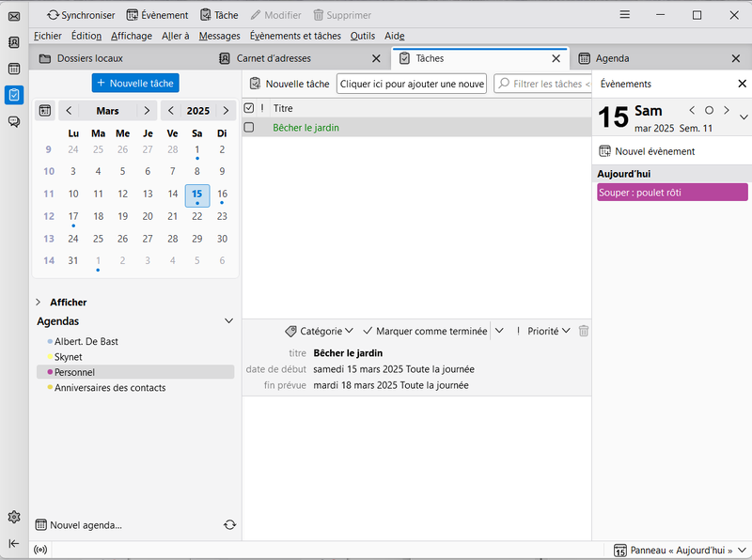Open the Catégorie dropdown
Screen dimensions: 752x560
click(x=319, y=331)
